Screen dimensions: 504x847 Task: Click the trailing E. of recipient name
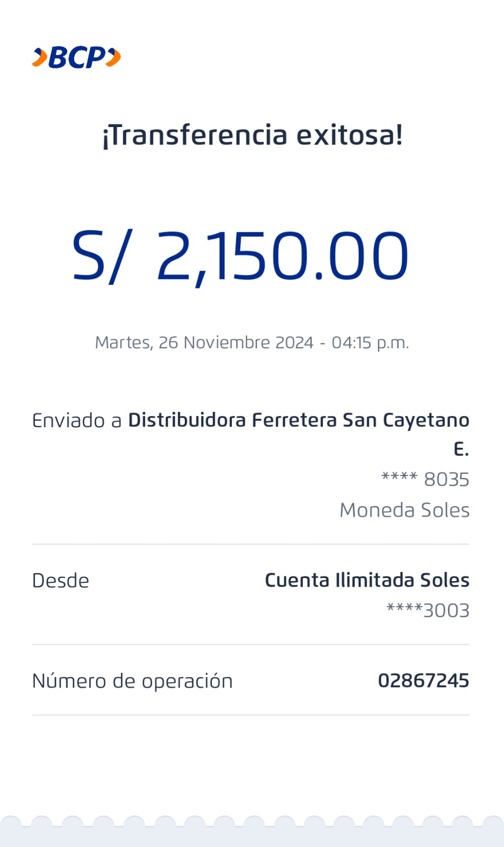(461, 449)
